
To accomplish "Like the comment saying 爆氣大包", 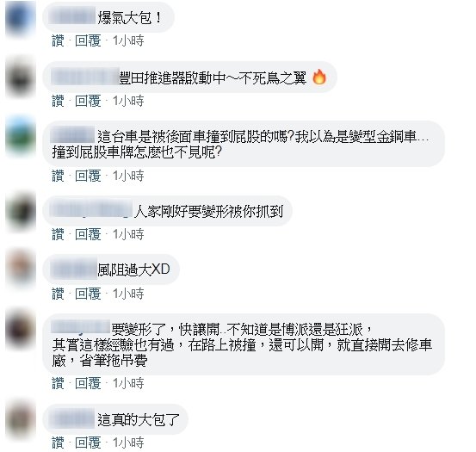I will (x=58, y=40).
